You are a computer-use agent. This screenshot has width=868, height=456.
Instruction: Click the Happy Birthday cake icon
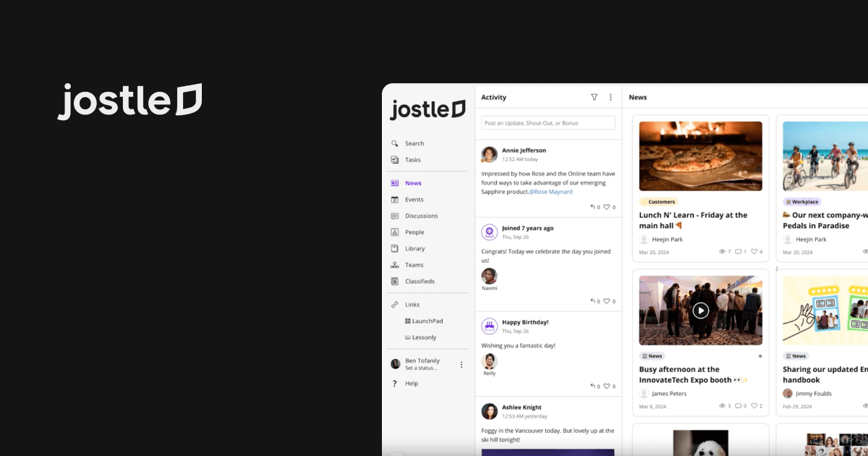click(490, 326)
